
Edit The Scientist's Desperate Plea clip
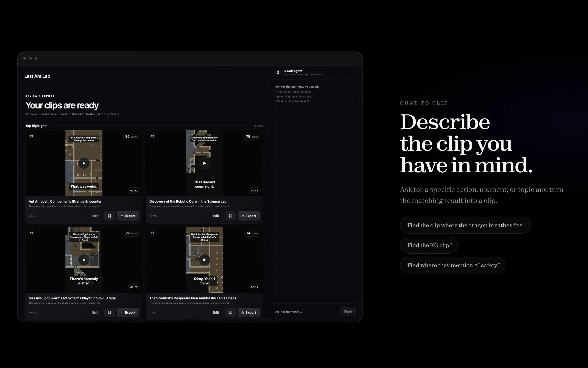[216, 313]
